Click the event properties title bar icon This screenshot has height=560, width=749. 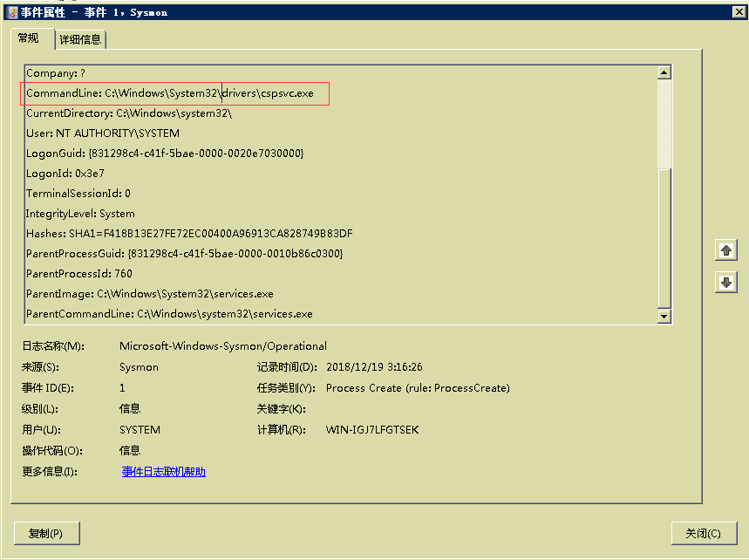pyautogui.click(x=13, y=12)
